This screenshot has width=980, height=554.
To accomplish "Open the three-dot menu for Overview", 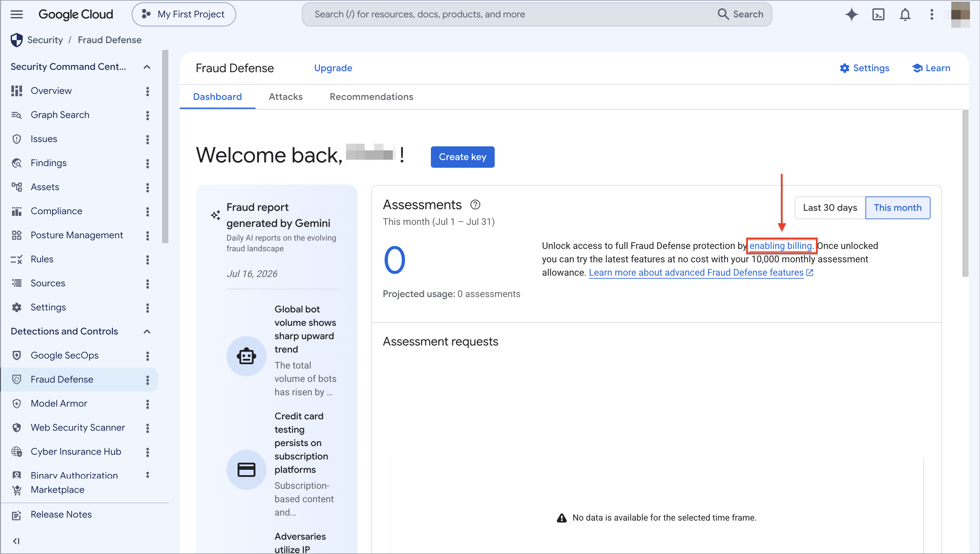I will click(148, 91).
